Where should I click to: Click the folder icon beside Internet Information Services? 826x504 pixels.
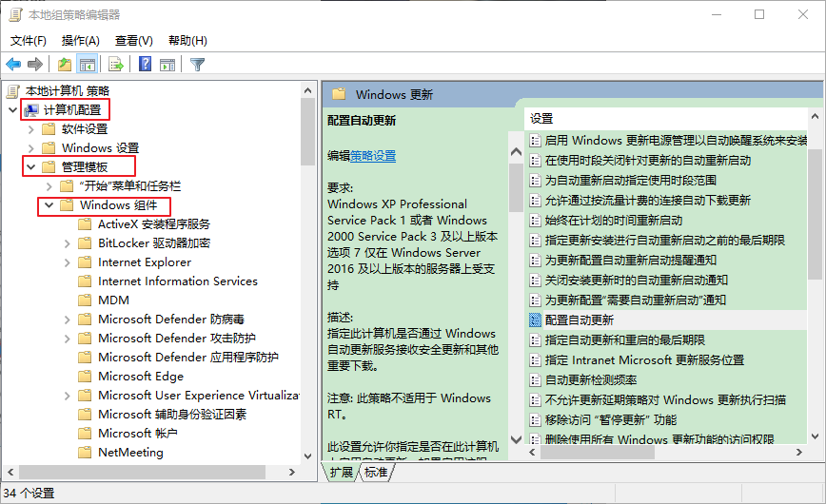point(85,281)
